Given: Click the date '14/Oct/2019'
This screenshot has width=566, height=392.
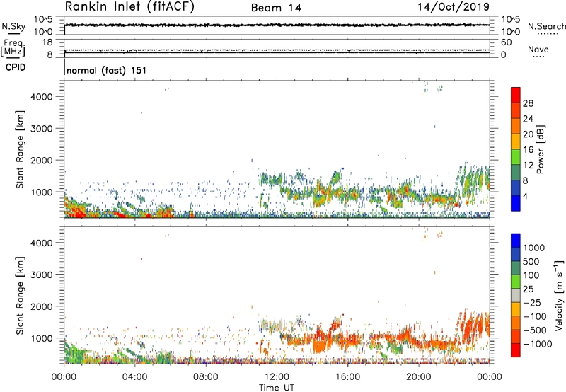Looking at the screenshot, I should 454,7.
